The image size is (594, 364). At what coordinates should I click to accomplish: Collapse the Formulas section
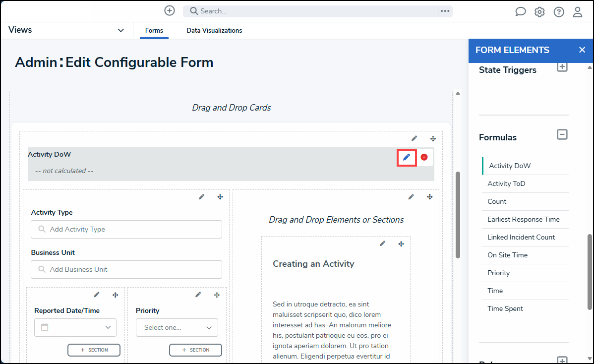click(562, 134)
